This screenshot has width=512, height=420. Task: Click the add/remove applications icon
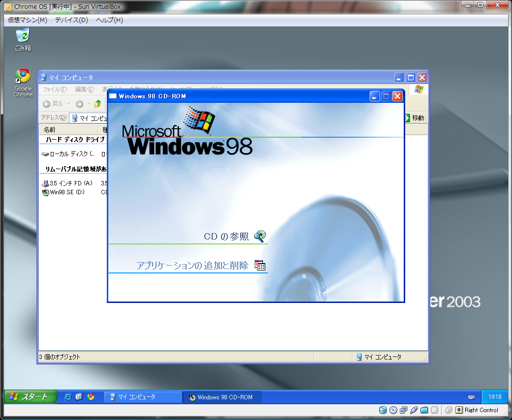(260, 266)
